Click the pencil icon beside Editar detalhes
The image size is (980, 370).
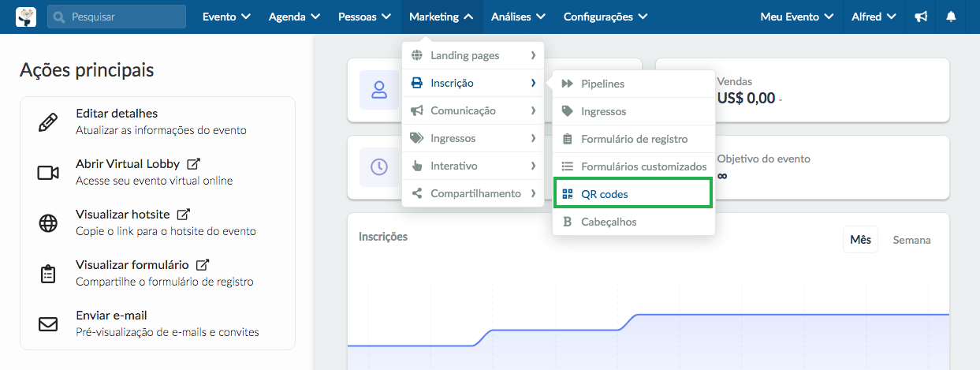click(48, 122)
